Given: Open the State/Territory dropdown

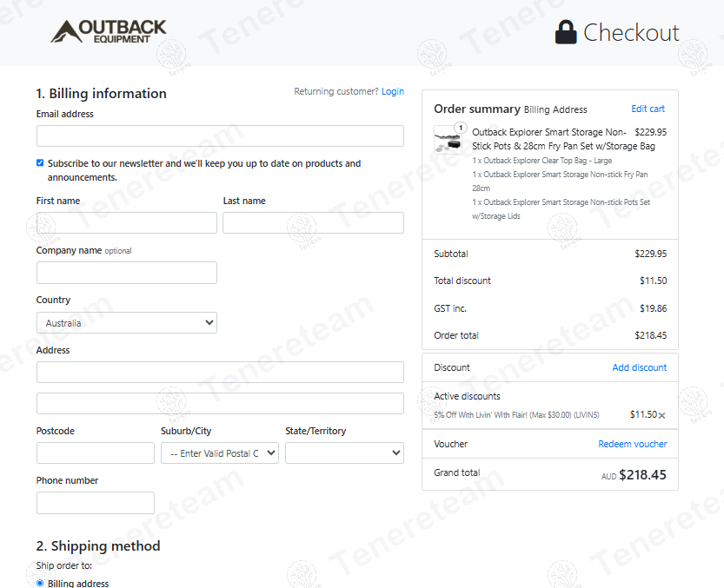Looking at the screenshot, I should point(344,453).
